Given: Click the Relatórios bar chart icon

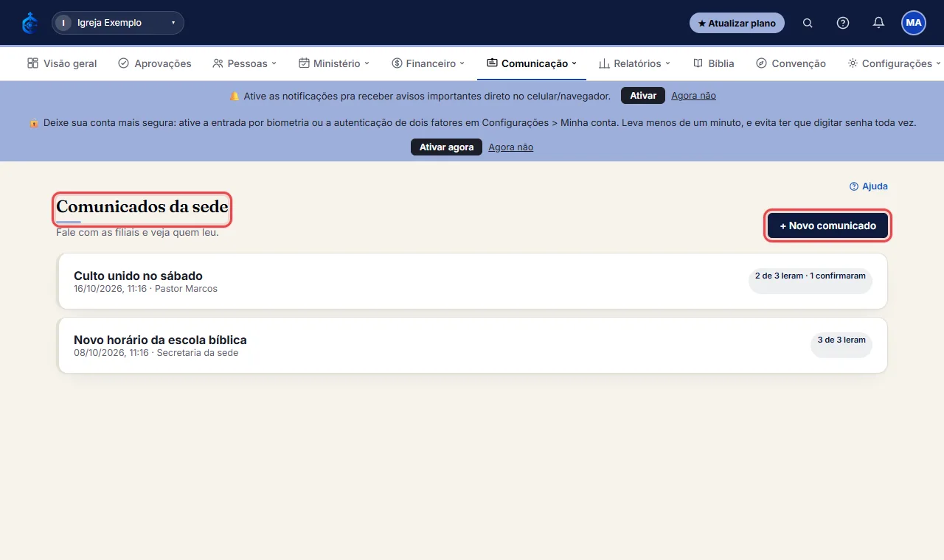Looking at the screenshot, I should tap(604, 63).
